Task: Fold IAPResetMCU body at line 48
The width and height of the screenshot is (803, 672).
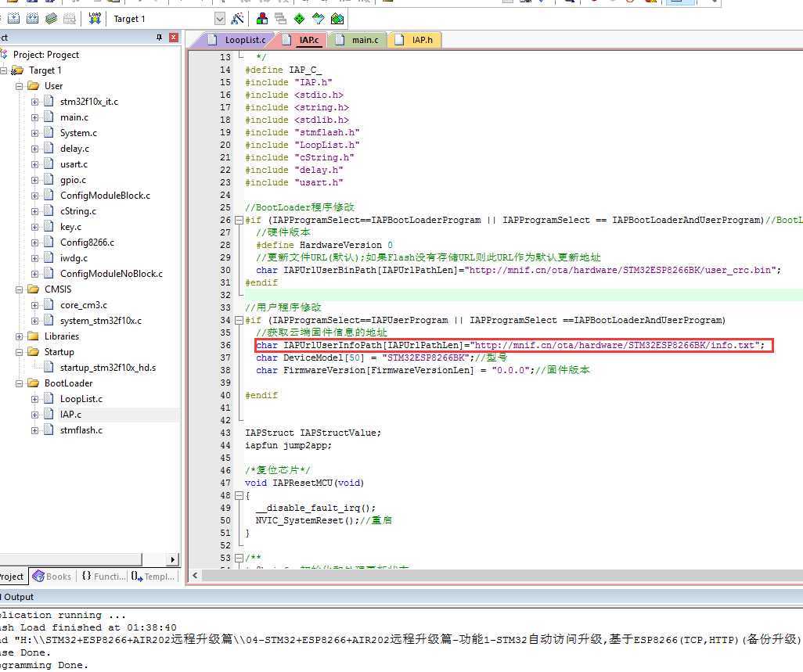Action: coord(239,495)
